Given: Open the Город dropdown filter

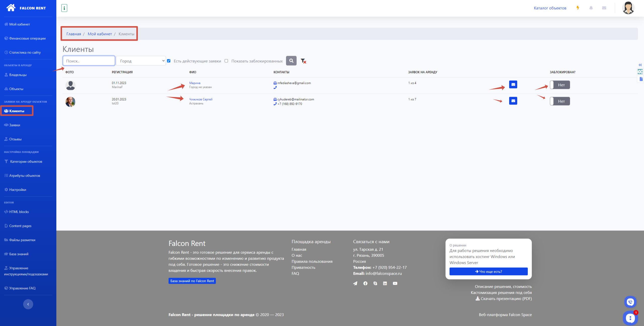Looking at the screenshot, I should pos(141,61).
